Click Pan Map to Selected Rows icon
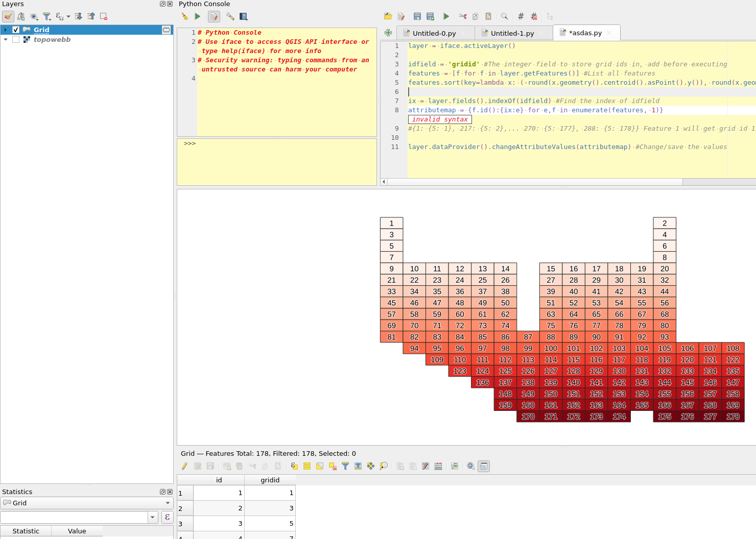 (371, 466)
